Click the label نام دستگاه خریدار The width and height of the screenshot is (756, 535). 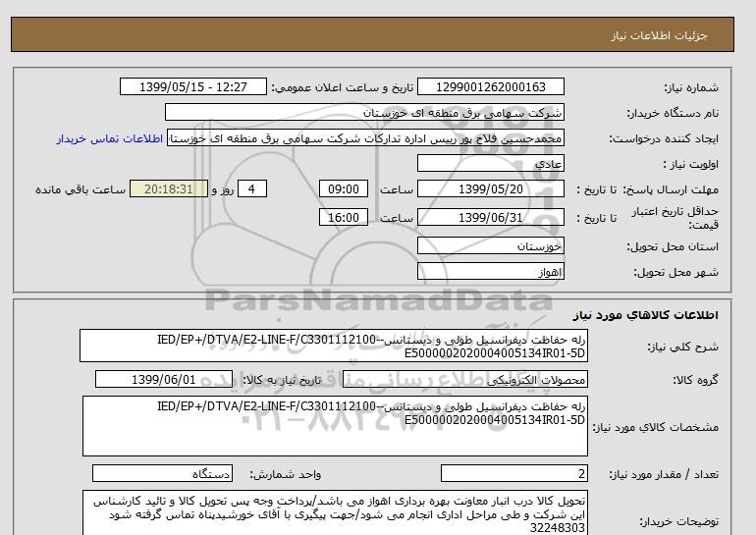[x=673, y=113]
